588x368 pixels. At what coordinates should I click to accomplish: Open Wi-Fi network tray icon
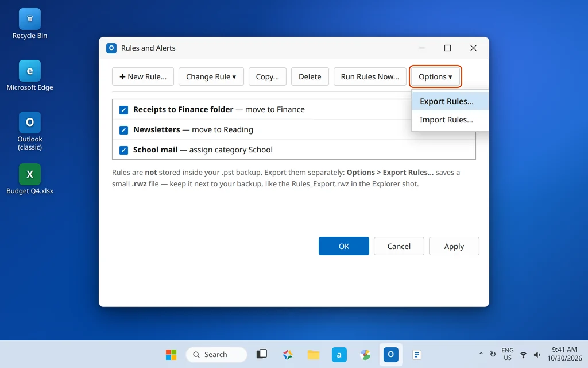point(523,354)
